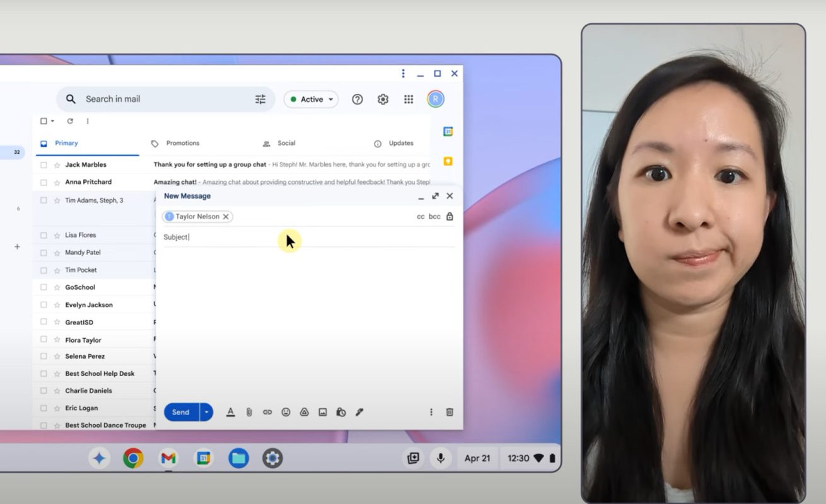Viewport: 826px width, 504px height.
Task: Open the 12:30 system status tray
Action: click(530, 458)
